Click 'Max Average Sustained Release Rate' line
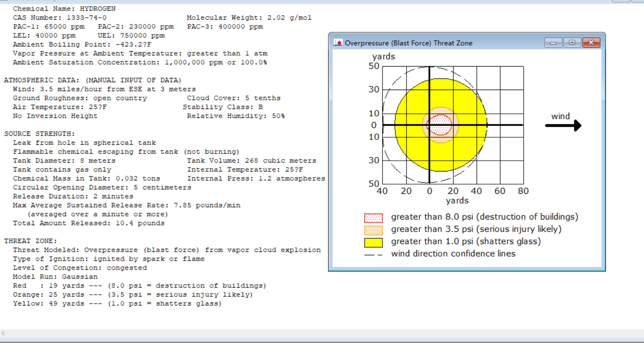This screenshot has width=644, height=343. click(127, 205)
